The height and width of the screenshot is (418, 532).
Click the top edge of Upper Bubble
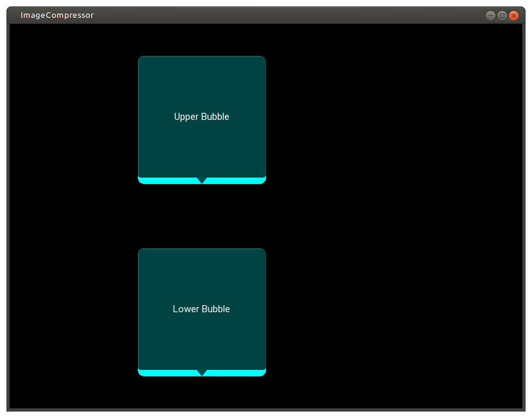click(x=201, y=56)
